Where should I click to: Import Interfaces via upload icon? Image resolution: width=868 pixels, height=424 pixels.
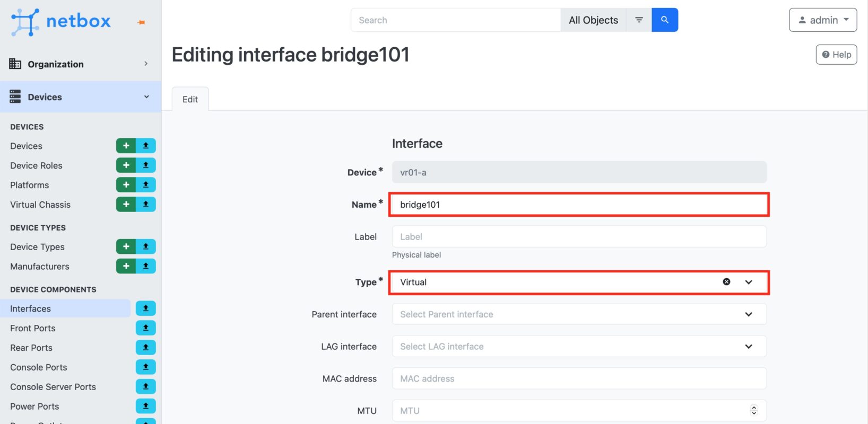pos(146,308)
